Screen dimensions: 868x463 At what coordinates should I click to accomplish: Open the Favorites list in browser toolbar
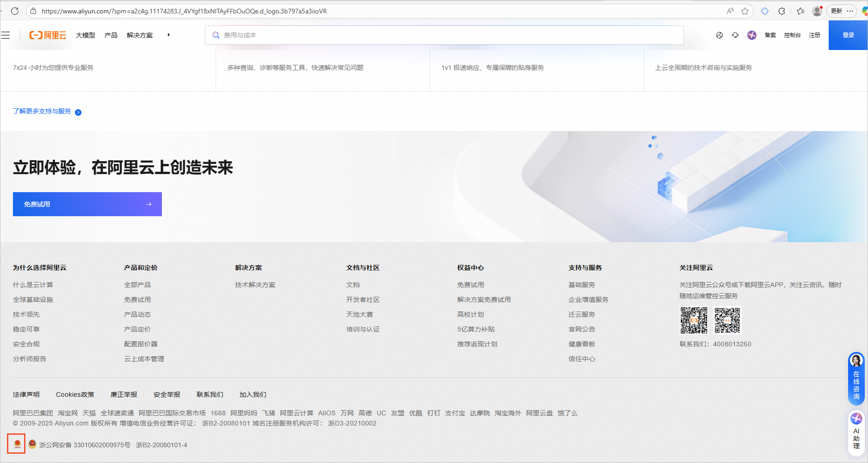click(x=800, y=11)
